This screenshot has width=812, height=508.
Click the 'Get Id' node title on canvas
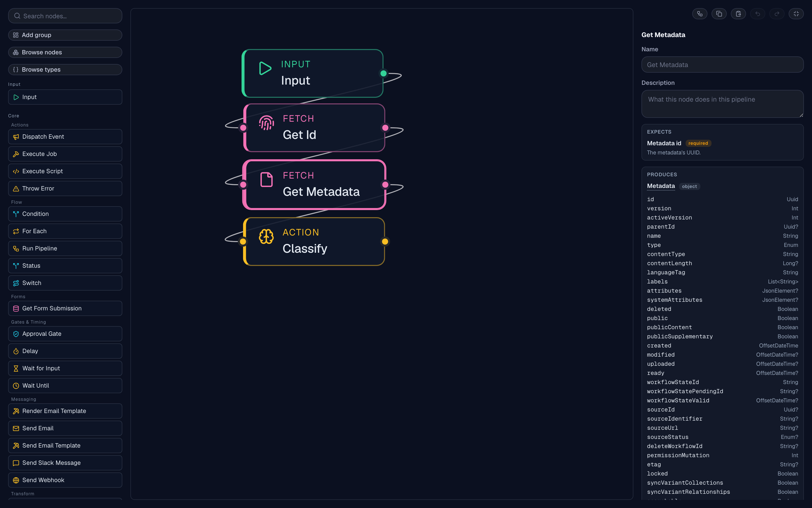coord(299,135)
